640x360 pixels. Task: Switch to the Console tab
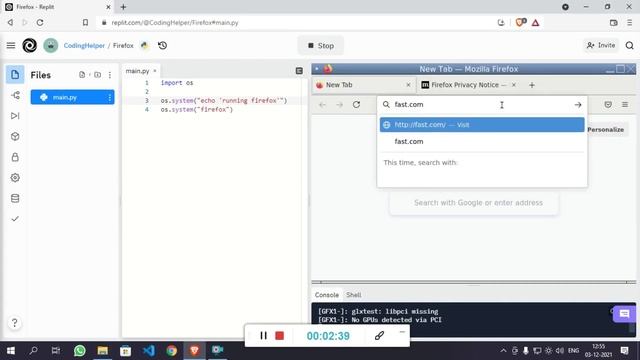pos(327,295)
